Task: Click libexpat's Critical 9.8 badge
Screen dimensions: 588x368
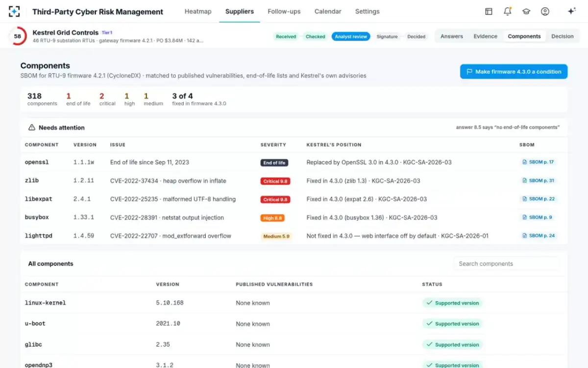Action: [275, 199]
